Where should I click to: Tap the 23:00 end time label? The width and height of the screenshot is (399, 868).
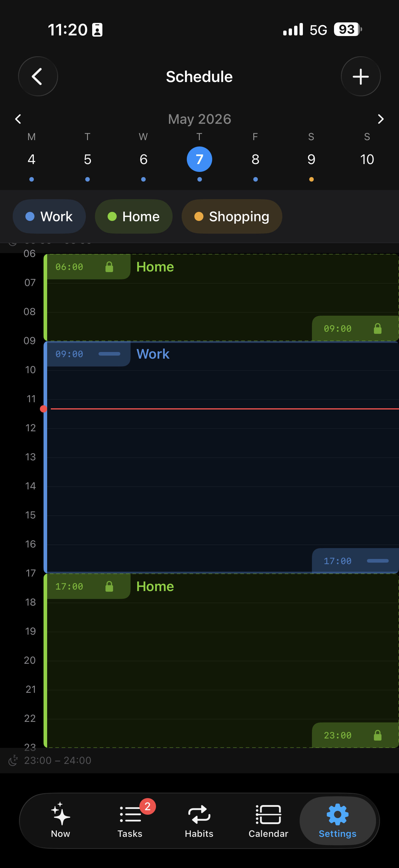[x=337, y=735]
